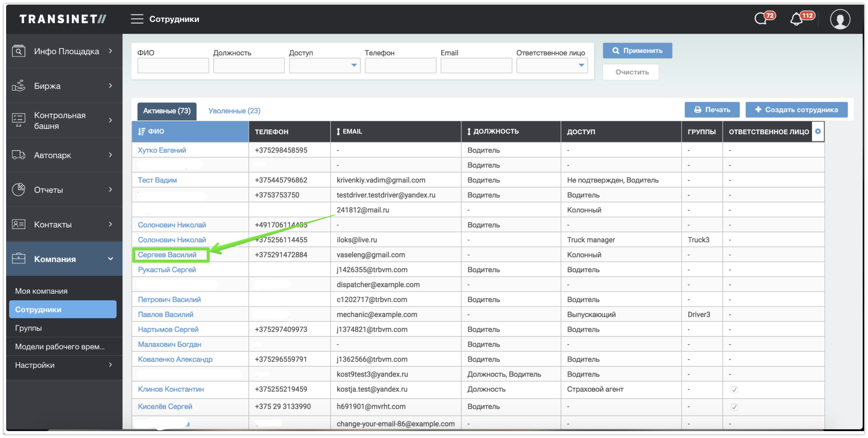This screenshot has height=438, width=868.
Task: Open table column settings gear icon
Action: [818, 131]
